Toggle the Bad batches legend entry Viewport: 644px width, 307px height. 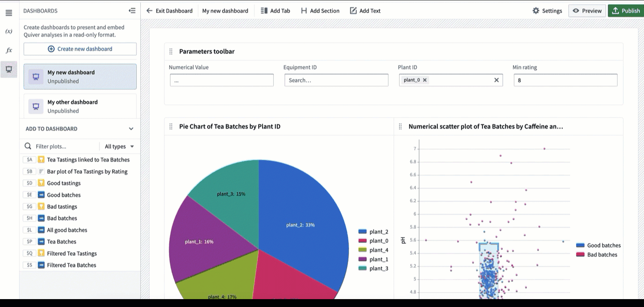click(597, 255)
